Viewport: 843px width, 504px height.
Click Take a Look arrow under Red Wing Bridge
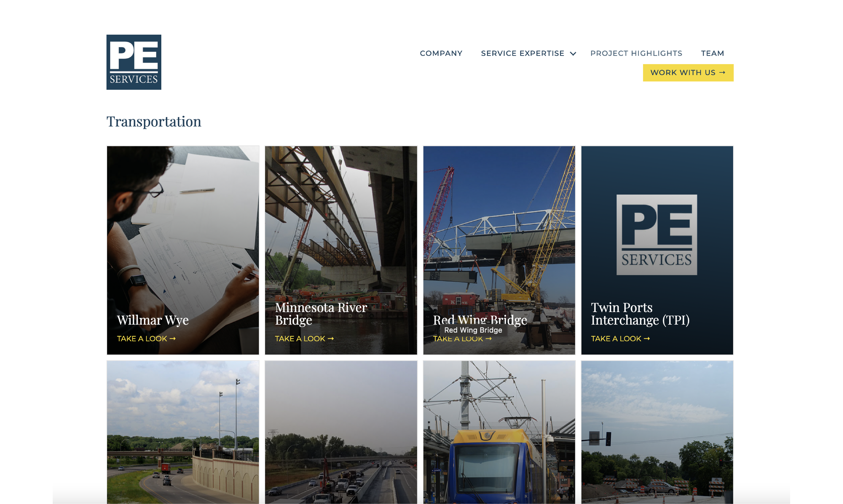tap(488, 339)
